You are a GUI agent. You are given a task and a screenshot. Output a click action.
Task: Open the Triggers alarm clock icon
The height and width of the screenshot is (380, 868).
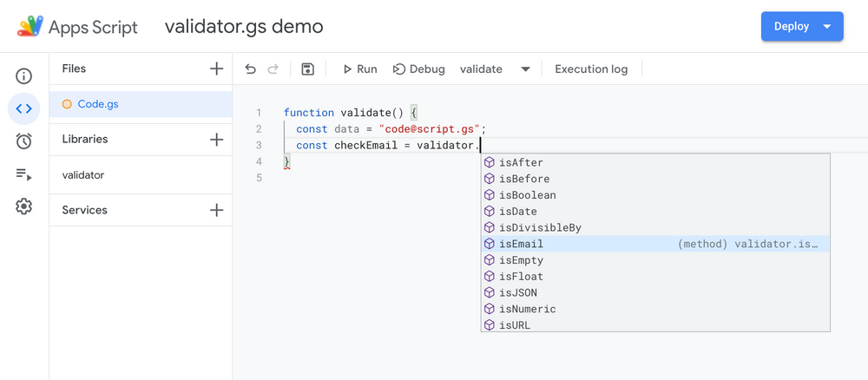coord(24,141)
